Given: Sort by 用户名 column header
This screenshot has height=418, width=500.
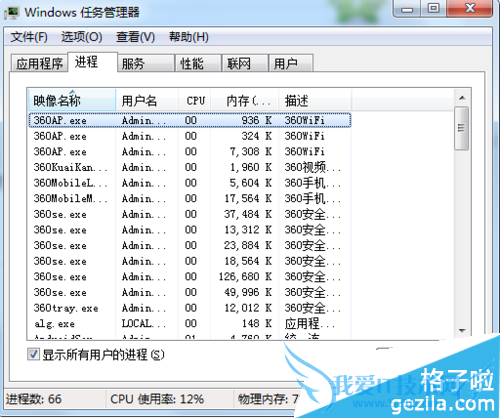Looking at the screenshot, I should (x=147, y=100).
